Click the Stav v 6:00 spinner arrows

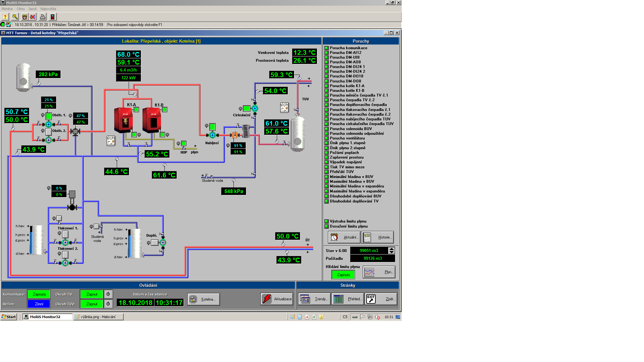[391, 250]
